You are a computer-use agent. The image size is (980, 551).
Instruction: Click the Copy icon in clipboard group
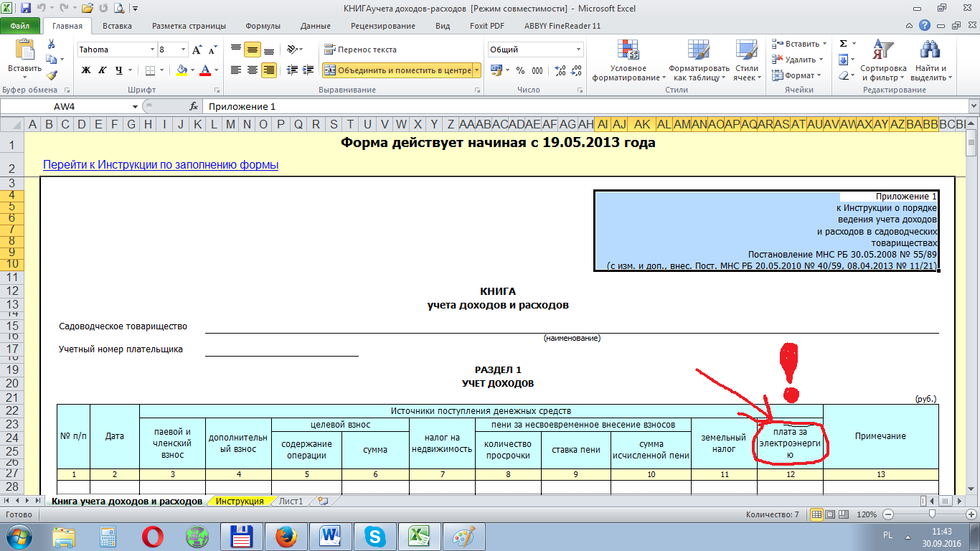pyautogui.click(x=52, y=60)
